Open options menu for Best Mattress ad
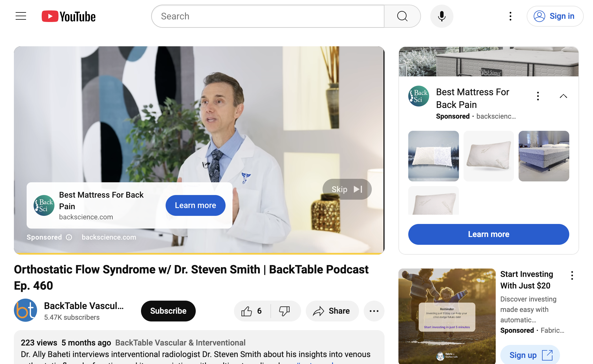Screen dimensions: 593x364 tap(538, 96)
